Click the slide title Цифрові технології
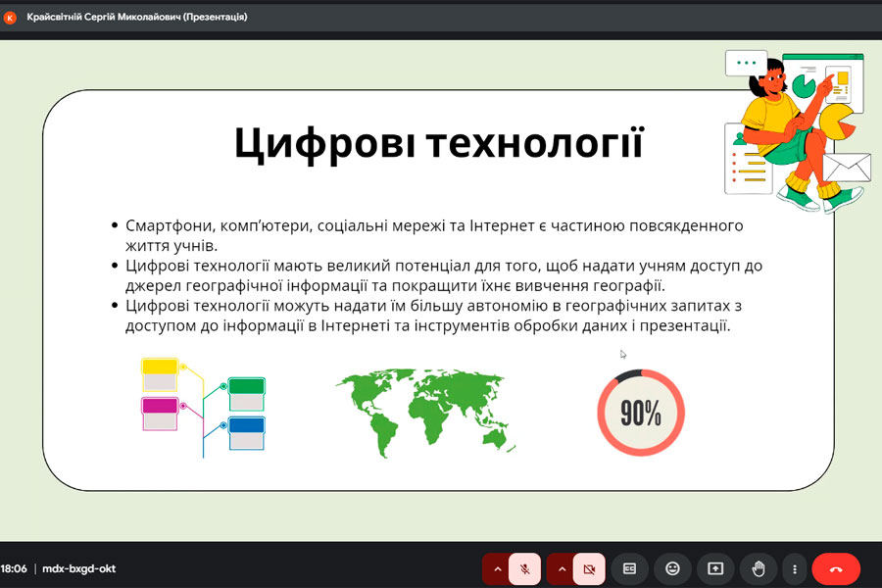The height and width of the screenshot is (588, 882). (x=438, y=143)
